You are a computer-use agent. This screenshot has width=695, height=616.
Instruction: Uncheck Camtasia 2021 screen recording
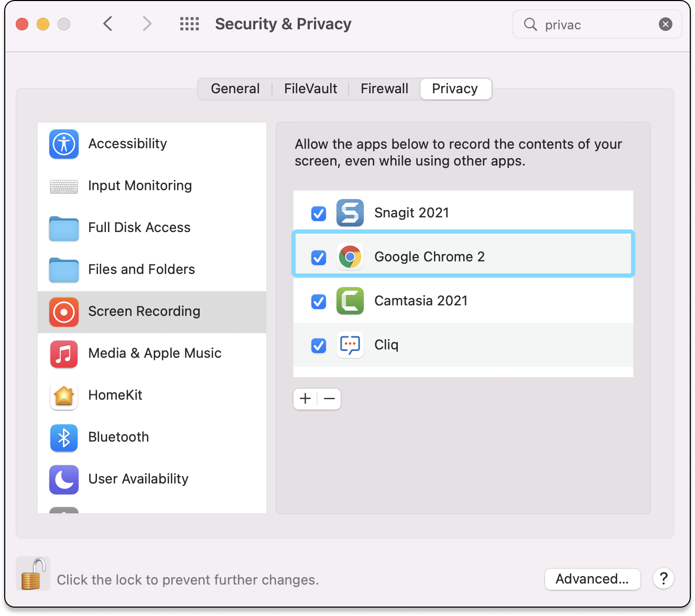[x=319, y=301]
